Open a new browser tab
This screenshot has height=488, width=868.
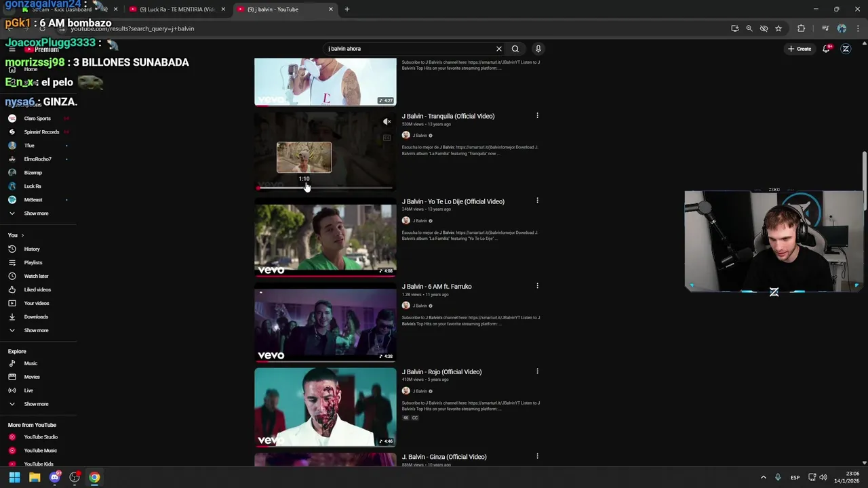[347, 9]
